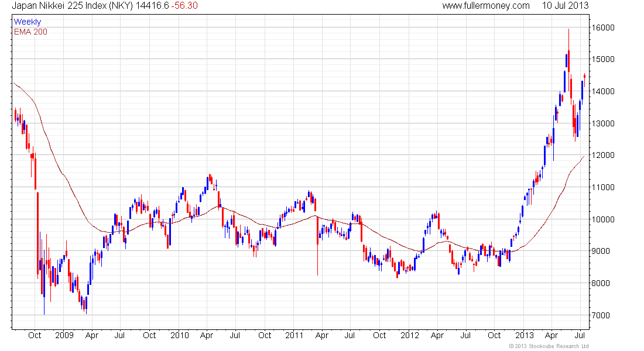Click the '2012' year label on the time axis
Screen dimensions: 644x351
tap(409, 335)
